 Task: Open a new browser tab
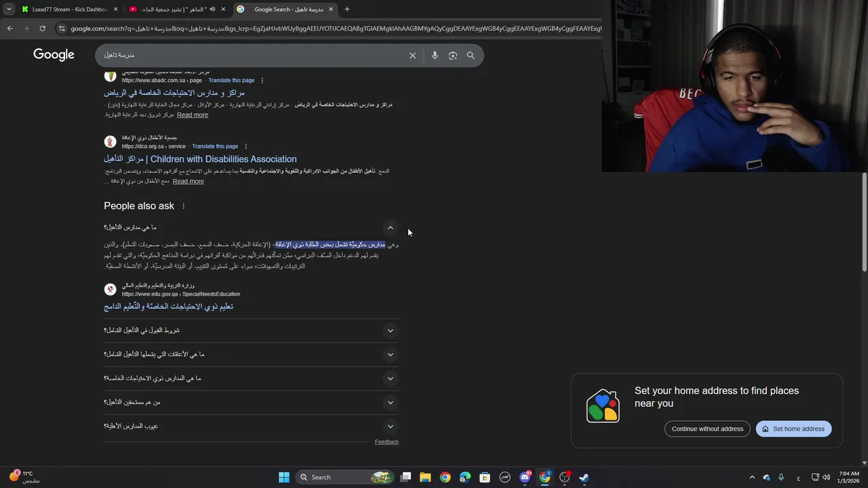[x=347, y=9]
